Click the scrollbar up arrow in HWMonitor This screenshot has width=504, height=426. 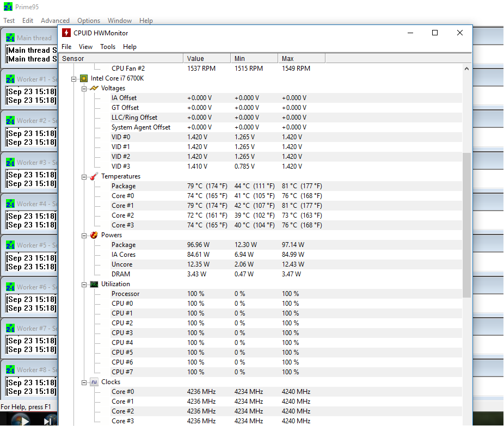(466, 69)
